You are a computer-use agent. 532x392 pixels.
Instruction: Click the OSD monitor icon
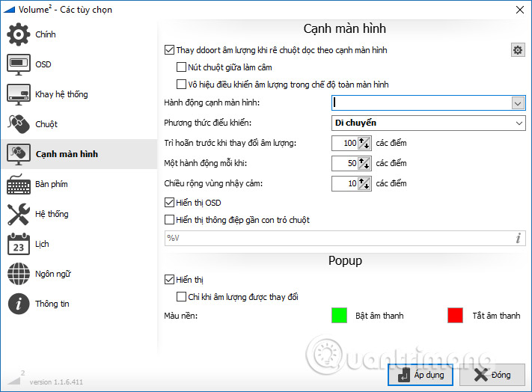tap(18, 64)
